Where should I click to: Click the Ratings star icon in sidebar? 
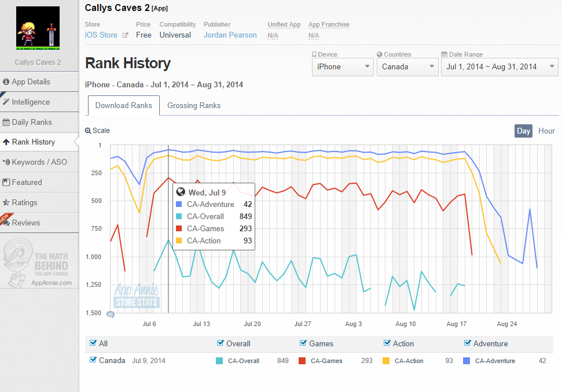click(6, 202)
